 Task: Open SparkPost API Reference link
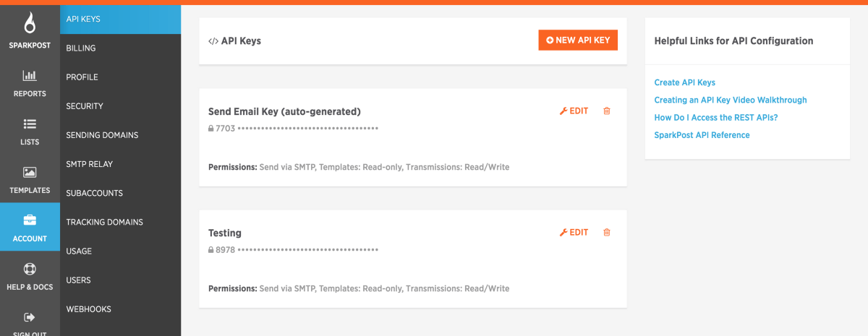[702, 135]
